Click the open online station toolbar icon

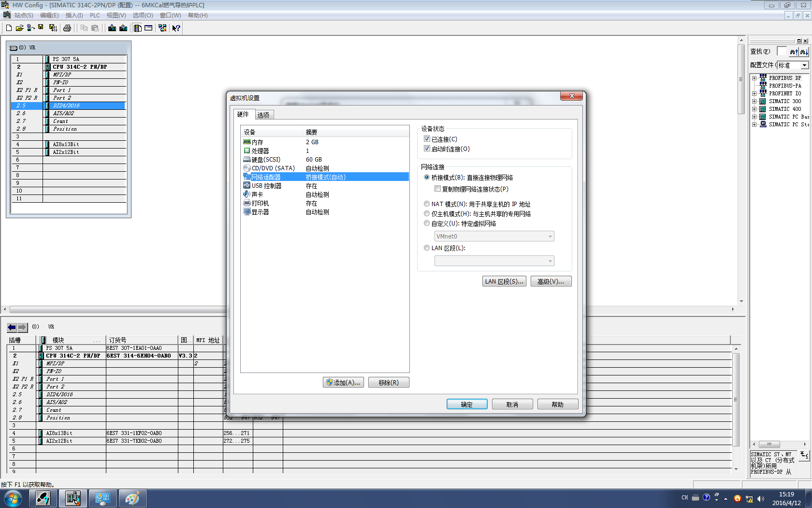[x=30, y=28]
